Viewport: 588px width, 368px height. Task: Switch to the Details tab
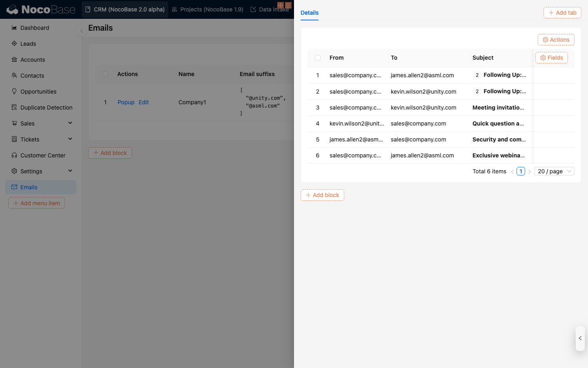(x=310, y=13)
